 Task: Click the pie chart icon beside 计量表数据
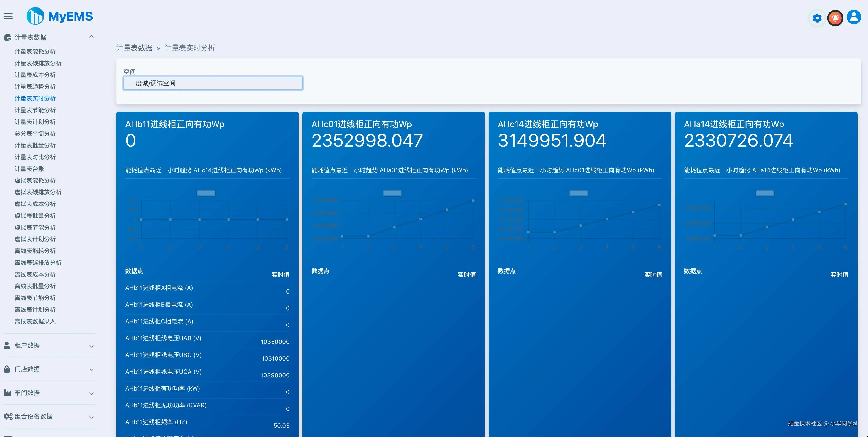coord(7,37)
